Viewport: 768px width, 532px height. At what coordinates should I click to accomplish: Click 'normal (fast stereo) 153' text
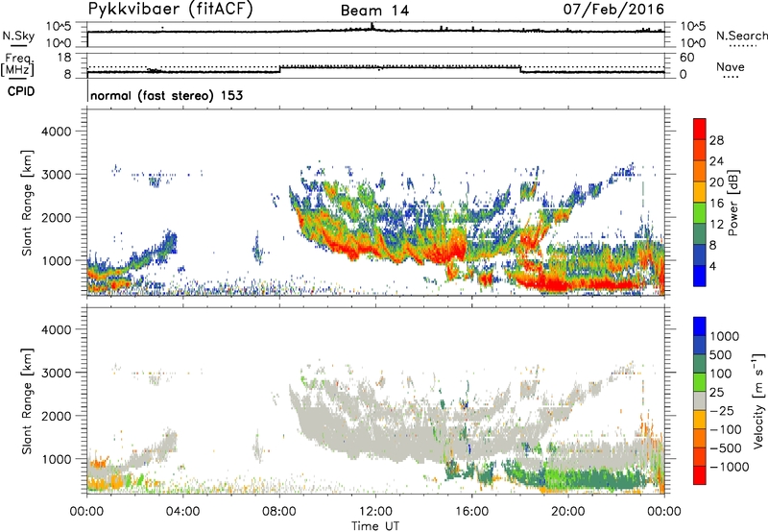166,95
